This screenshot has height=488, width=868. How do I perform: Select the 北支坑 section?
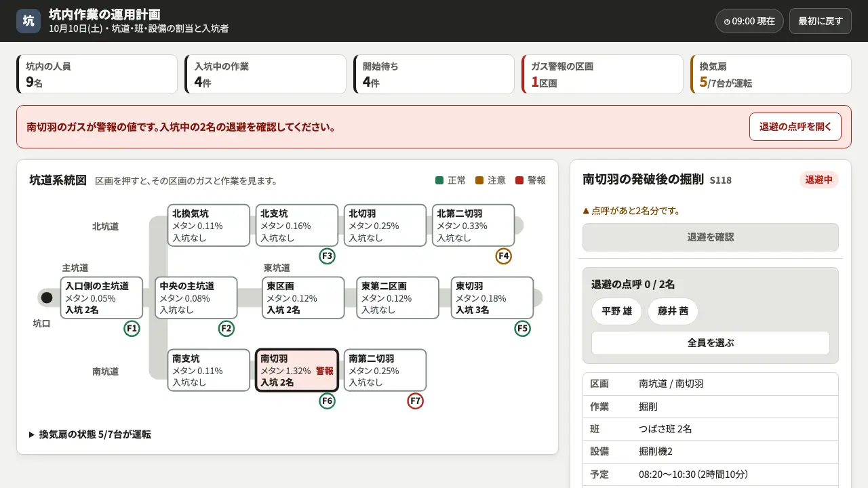tap(297, 226)
